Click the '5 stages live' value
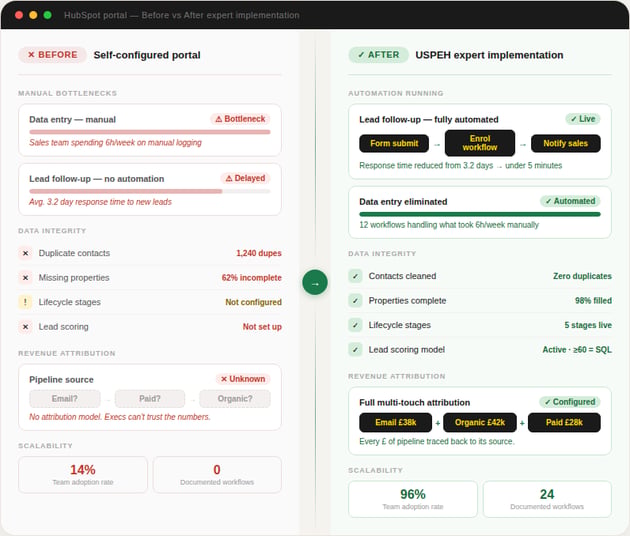 click(588, 325)
